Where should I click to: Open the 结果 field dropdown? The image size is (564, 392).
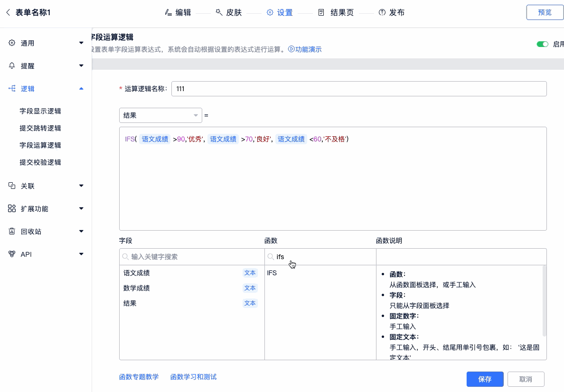point(160,115)
